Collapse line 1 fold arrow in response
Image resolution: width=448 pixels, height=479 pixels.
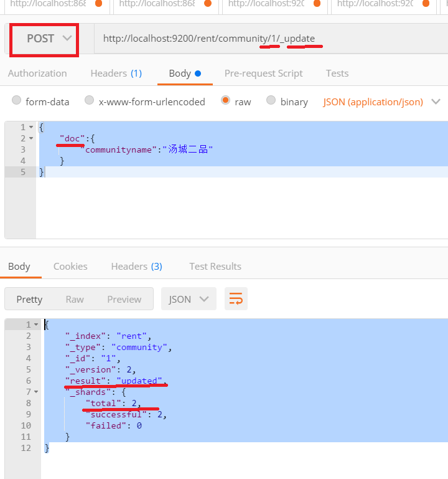36,325
